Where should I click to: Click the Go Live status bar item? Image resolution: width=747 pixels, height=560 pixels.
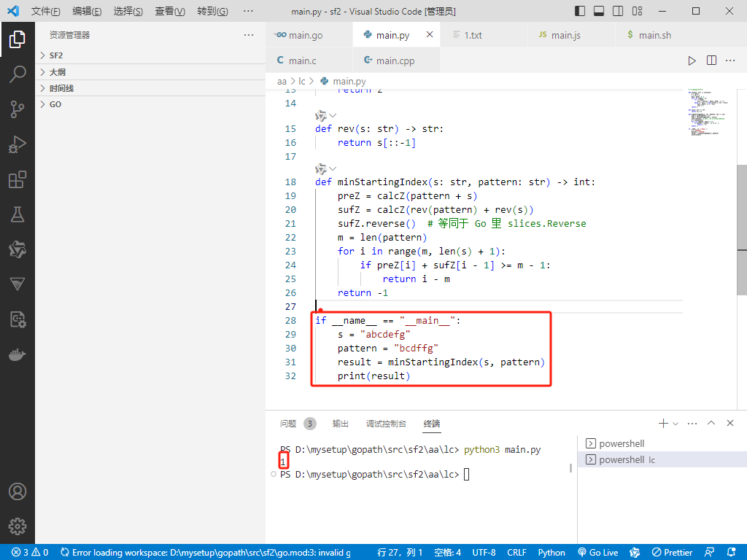pos(598,553)
